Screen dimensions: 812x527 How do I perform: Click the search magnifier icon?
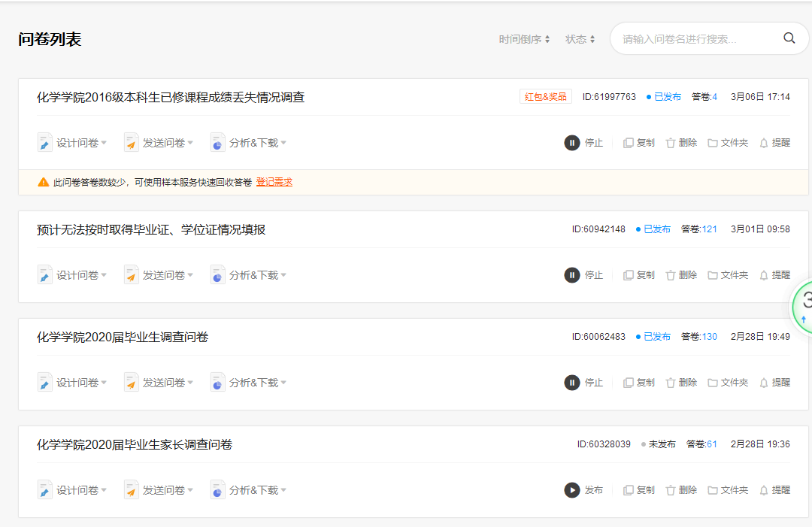(789, 38)
